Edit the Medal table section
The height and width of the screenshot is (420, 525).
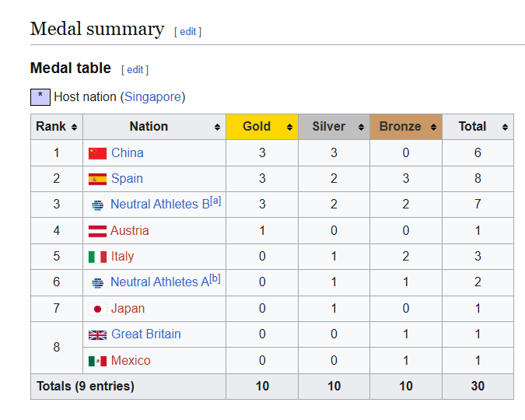coord(135,70)
